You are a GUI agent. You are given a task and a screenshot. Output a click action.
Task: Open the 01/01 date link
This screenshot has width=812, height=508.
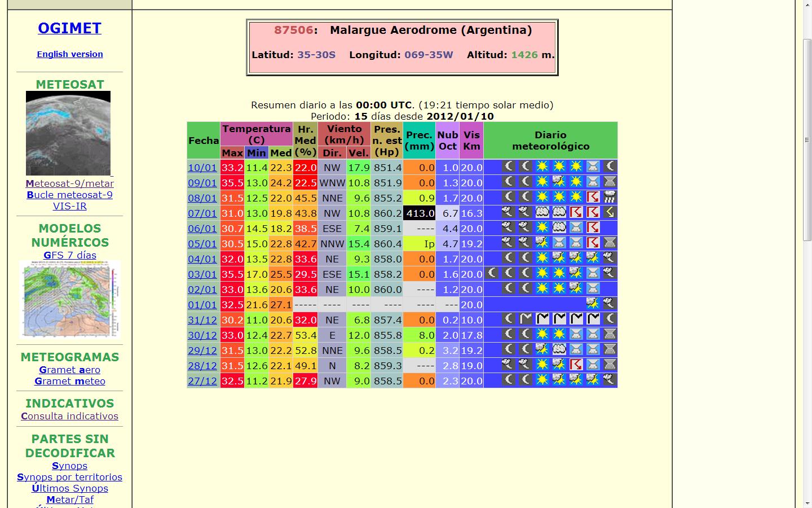(x=202, y=305)
